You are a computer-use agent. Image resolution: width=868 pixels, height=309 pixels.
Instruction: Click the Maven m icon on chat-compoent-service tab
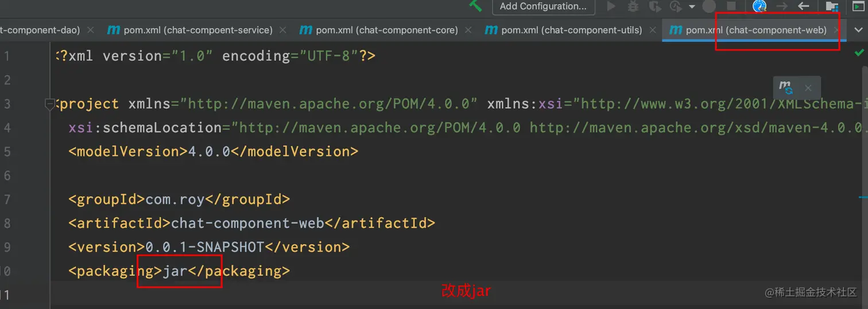click(x=114, y=30)
